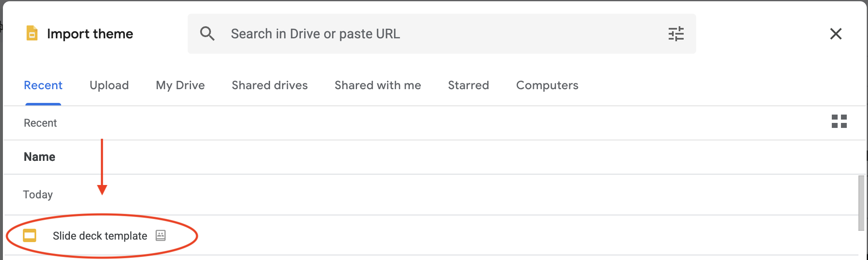The width and height of the screenshot is (868, 260).
Task: Switch to the Computers tab
Action: tap(547, 85)
